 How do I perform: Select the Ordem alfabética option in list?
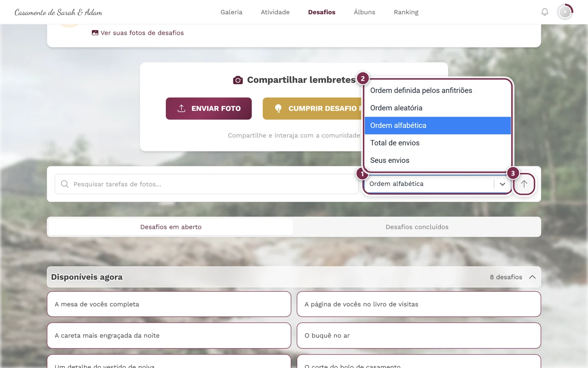click(438, 126)
